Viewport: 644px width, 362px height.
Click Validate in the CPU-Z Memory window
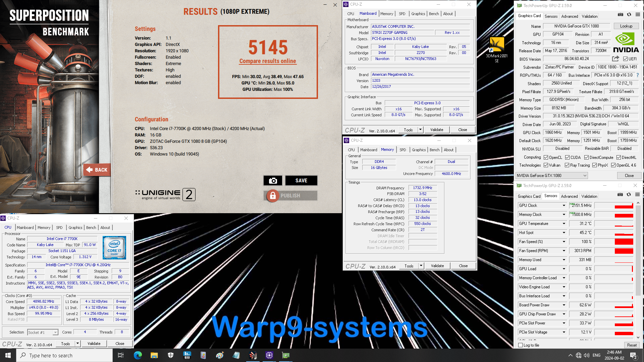pos(437,266)
